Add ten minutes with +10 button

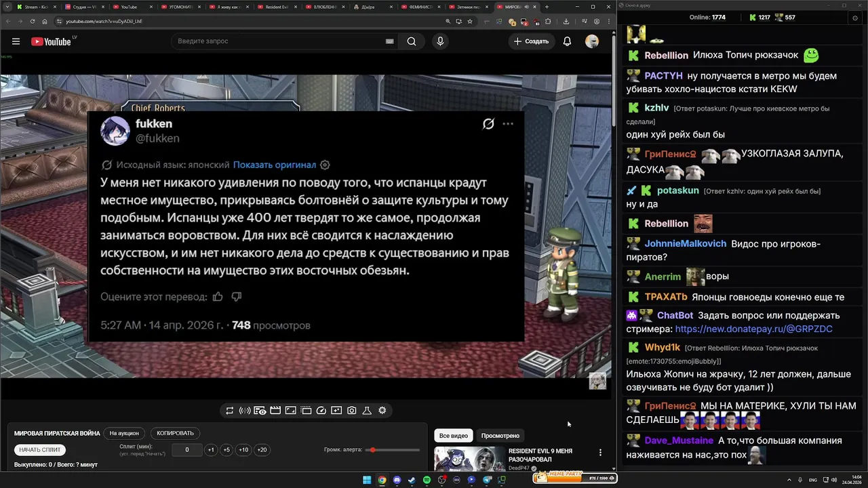pyautogui.click(x=243, y=450)
